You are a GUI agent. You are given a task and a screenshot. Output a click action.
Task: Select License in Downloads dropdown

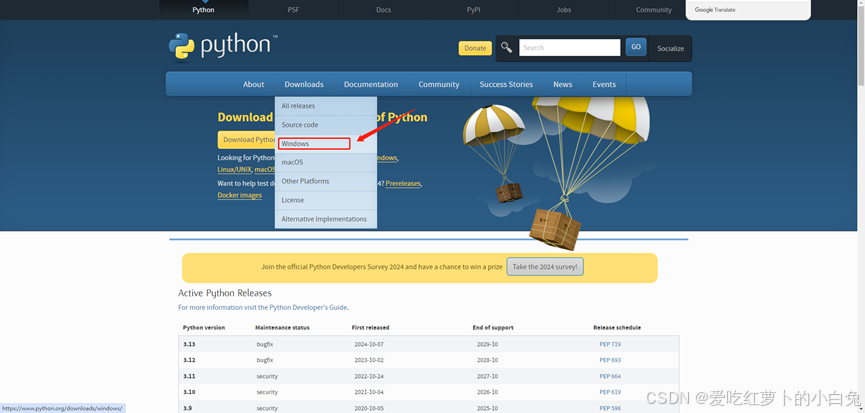click(x=325, y=200)
